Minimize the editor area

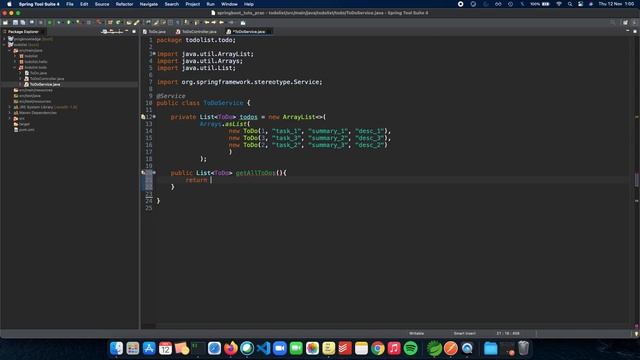(627, 31)
